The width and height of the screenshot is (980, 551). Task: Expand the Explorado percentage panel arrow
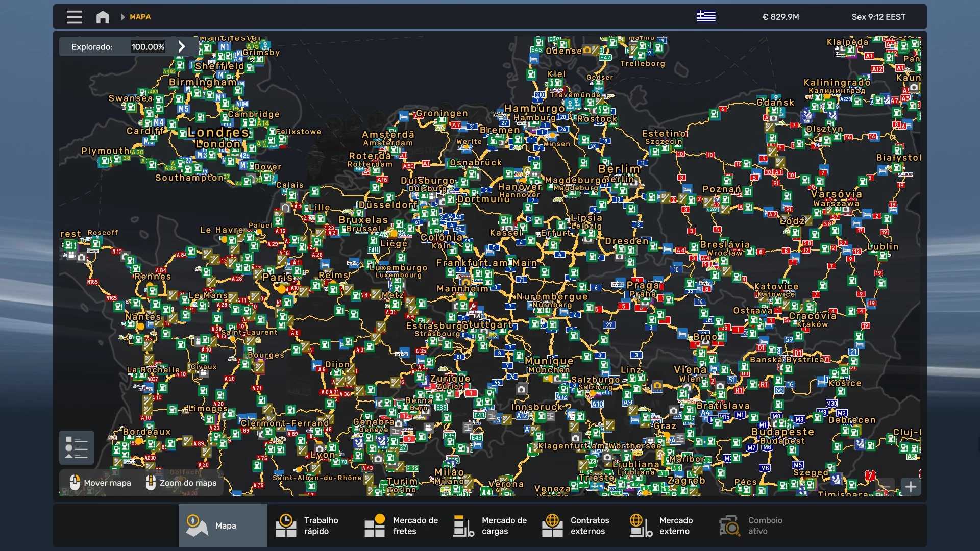coord(182,46)
